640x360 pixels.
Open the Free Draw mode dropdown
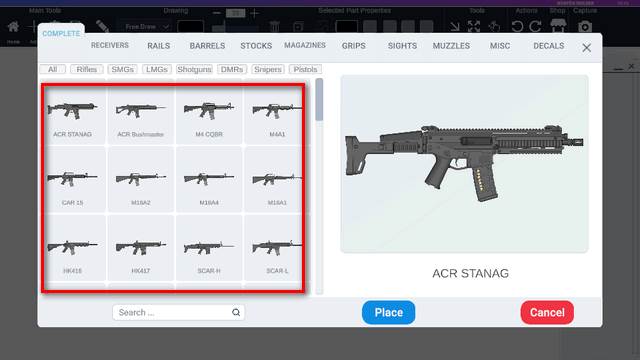coord(146,27)
